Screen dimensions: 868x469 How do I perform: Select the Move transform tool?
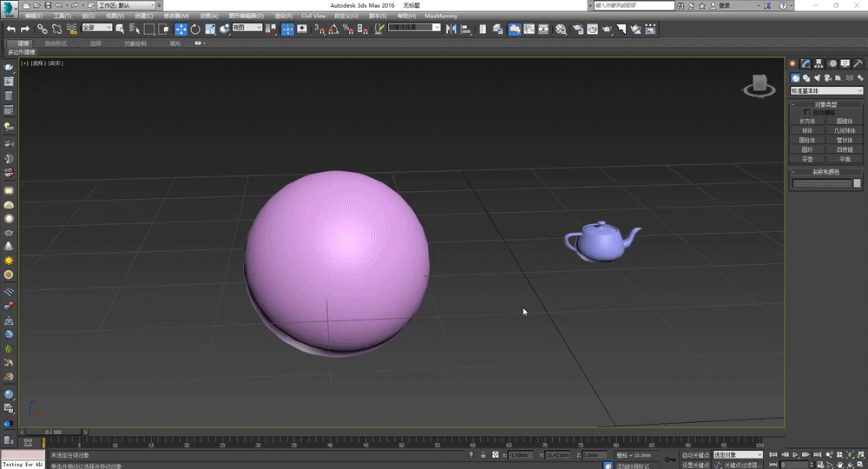(181, 29)
